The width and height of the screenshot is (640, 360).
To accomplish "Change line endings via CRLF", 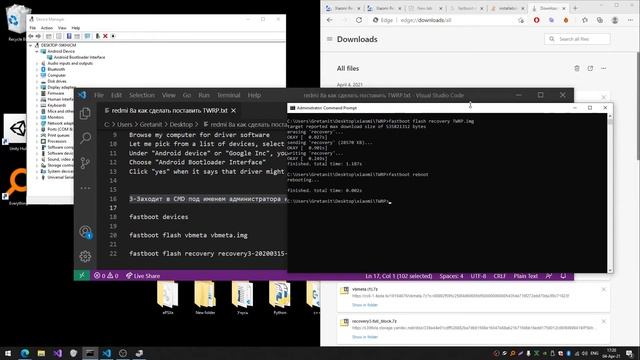I will [x=500, y=276].
